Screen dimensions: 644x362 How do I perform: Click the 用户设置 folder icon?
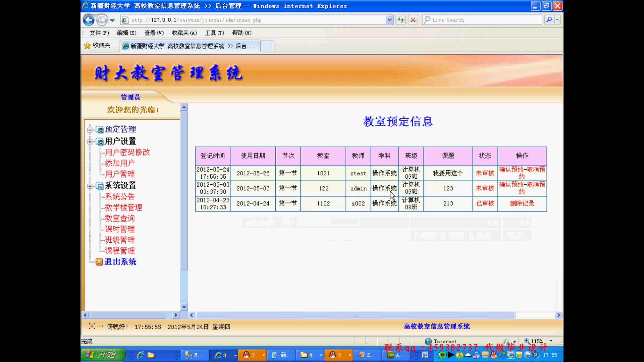coord(99,142)
